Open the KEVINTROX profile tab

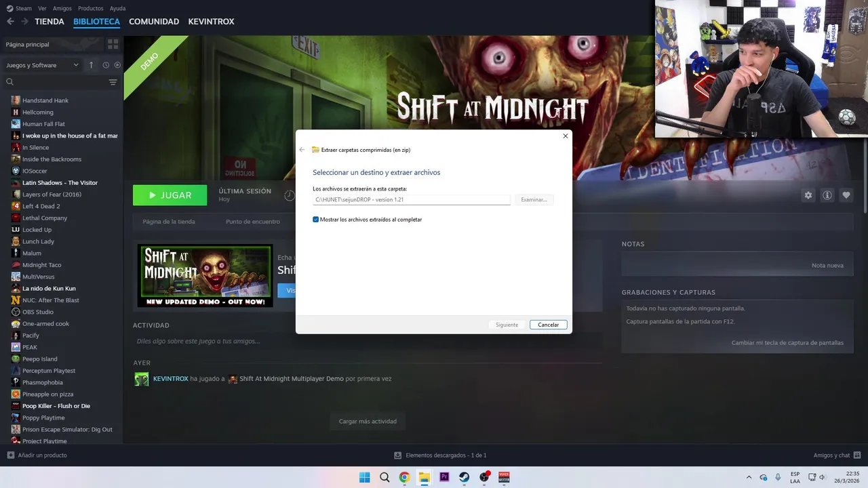[211, 22]
